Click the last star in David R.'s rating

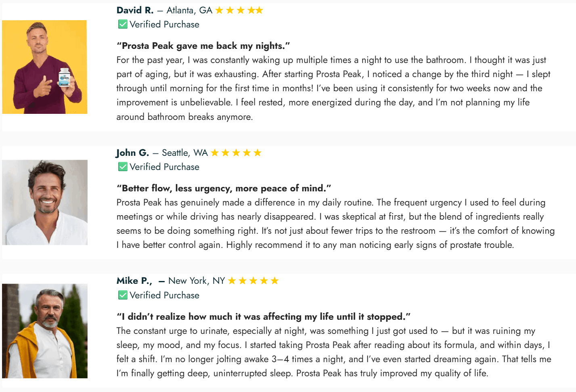259,10
